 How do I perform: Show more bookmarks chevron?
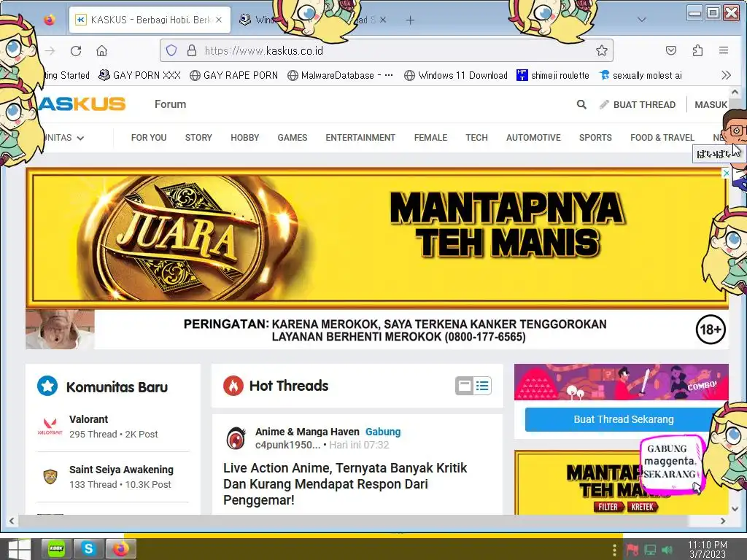[726, 75]
